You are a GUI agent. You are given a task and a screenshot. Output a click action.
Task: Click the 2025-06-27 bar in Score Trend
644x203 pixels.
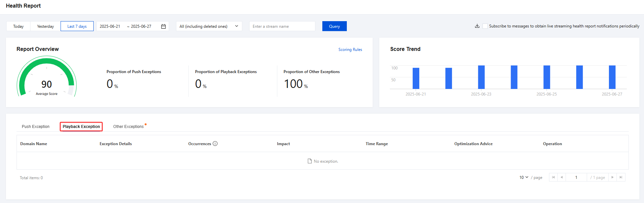[612, 77]
